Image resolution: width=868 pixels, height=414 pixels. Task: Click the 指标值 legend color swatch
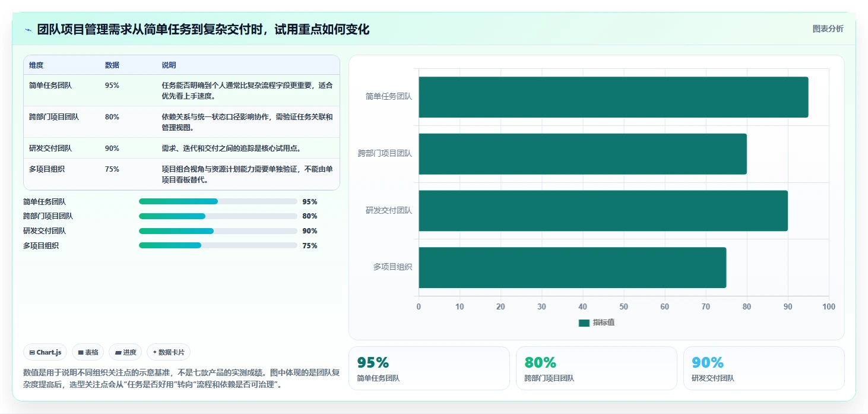(584, 323)
